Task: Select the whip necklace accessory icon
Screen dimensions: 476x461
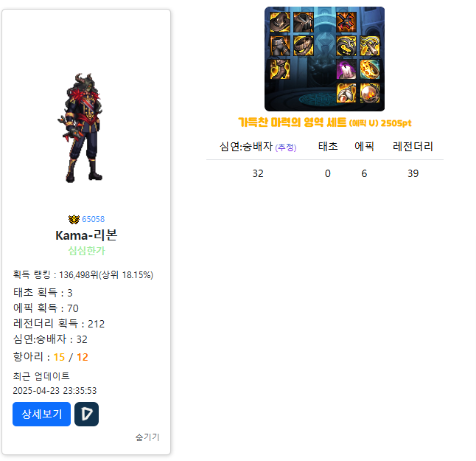Action: (x=370, y=46)
